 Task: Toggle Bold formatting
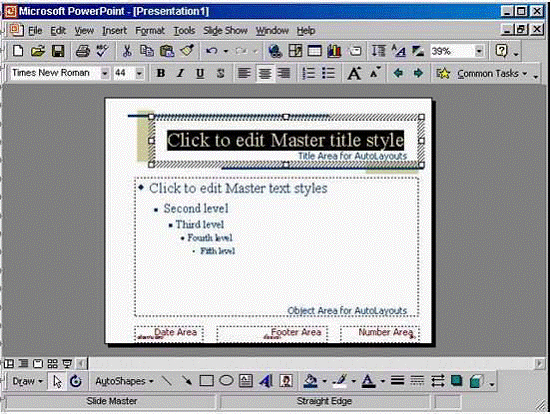161,73
